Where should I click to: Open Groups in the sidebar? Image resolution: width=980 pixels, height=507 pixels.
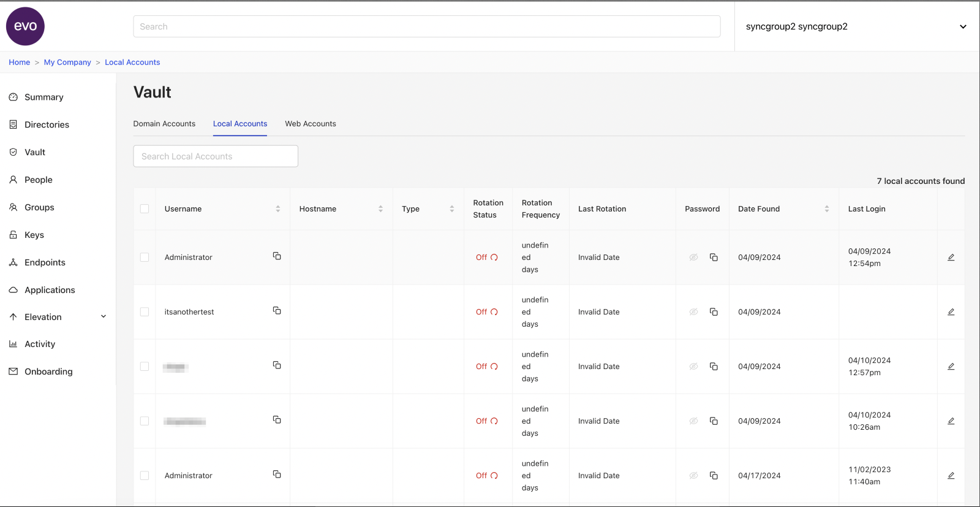39,207
